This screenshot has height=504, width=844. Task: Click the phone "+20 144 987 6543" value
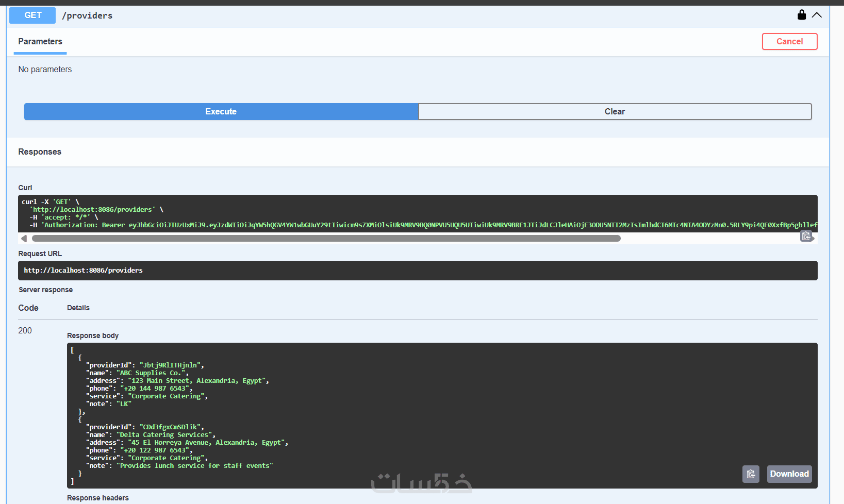point(155,389)
